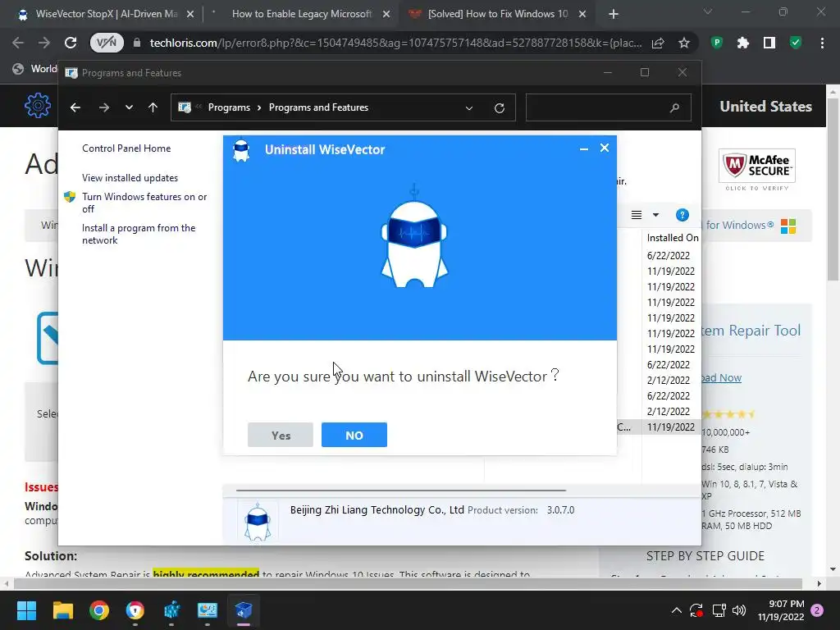Open Chrome extensions puzzle icon
The image size is (840, 630).
point(743,43)
